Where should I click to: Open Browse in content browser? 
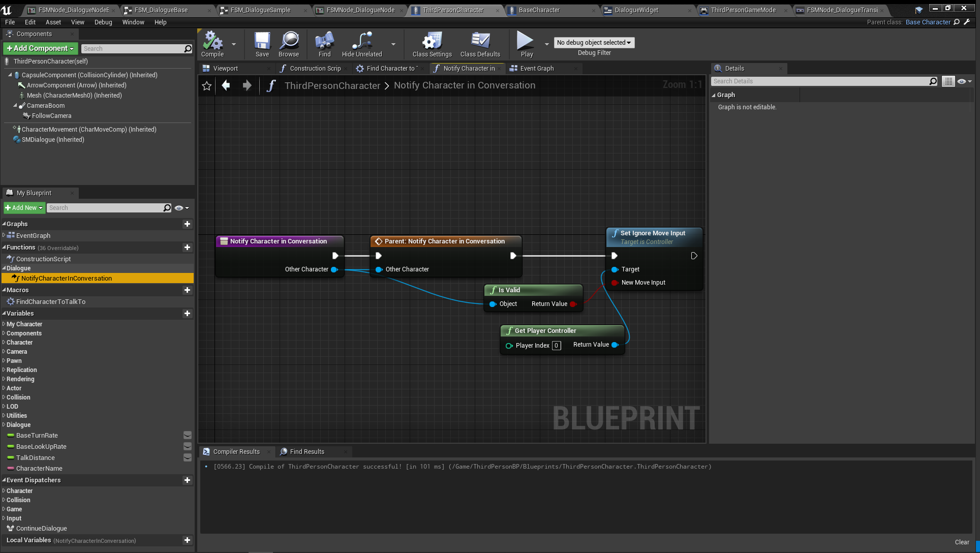[289, 41]
